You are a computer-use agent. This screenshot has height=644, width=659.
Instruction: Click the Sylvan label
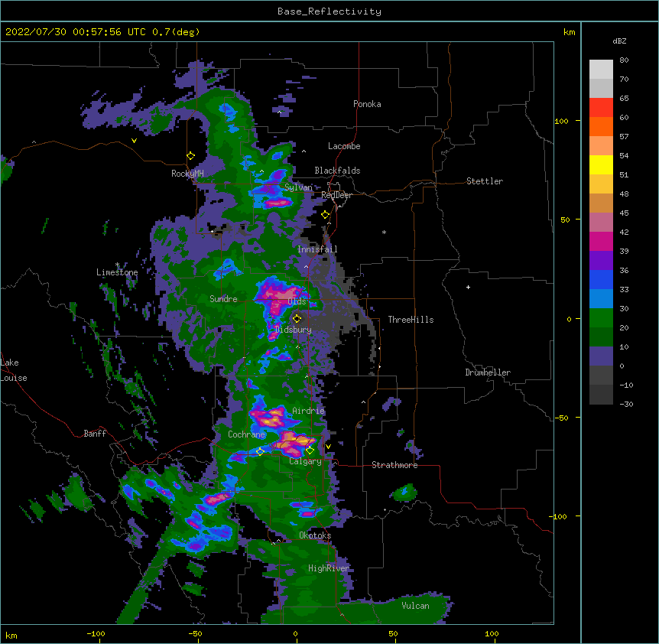[298, 187]
